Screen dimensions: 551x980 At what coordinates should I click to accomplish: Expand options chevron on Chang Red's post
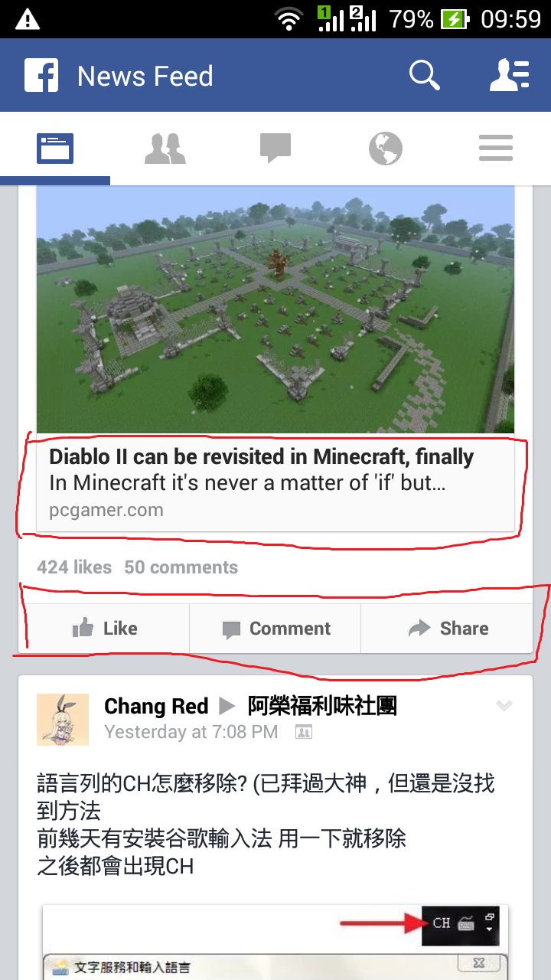[x=504, y=705]
